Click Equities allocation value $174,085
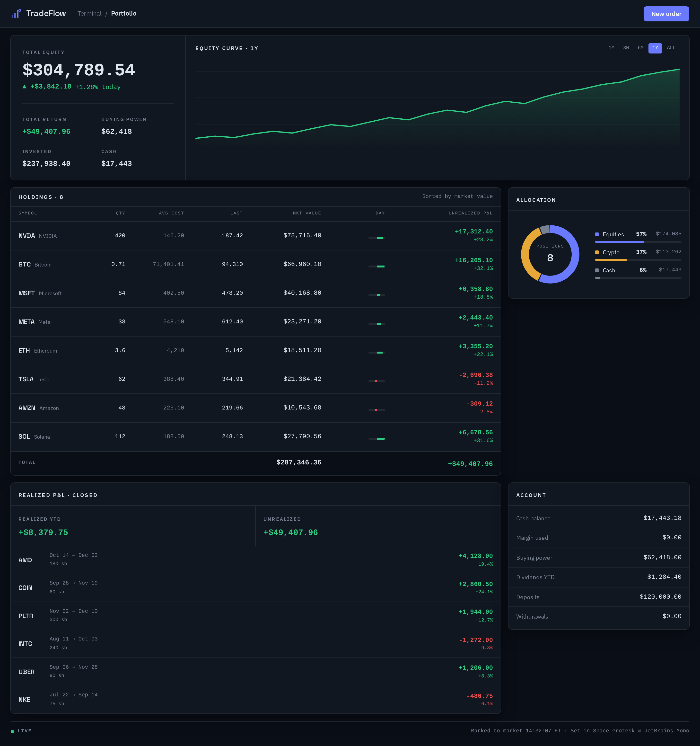Viewport: 700px width, 746px height. pyautogui.click(x=668, y=234)
